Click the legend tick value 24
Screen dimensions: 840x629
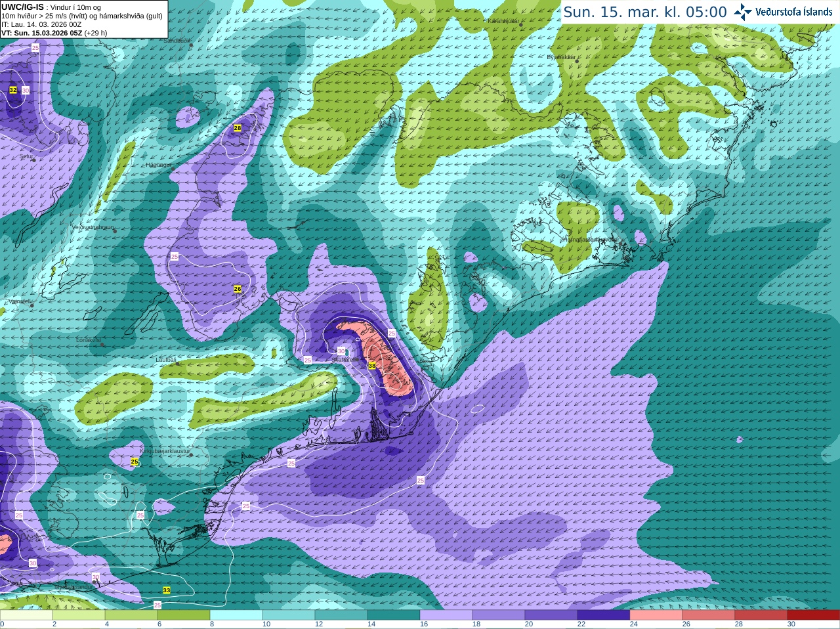[x=634, y=624]
